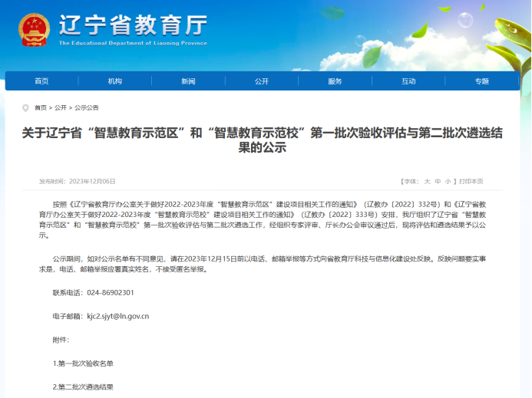
Task: Open attachment 2.第二批次遴选结果
Action: tap(83, 387)
